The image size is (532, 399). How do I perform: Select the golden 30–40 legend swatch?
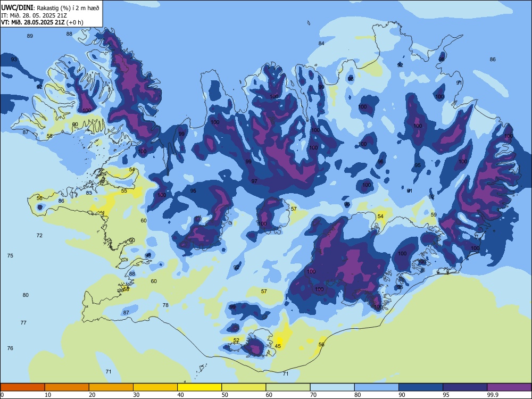155,387
